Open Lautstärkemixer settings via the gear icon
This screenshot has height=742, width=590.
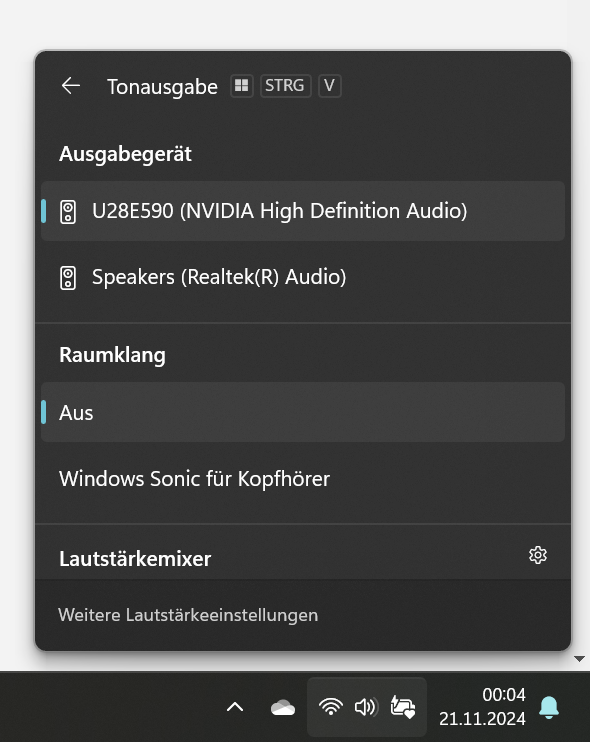[x=537, y=555]
